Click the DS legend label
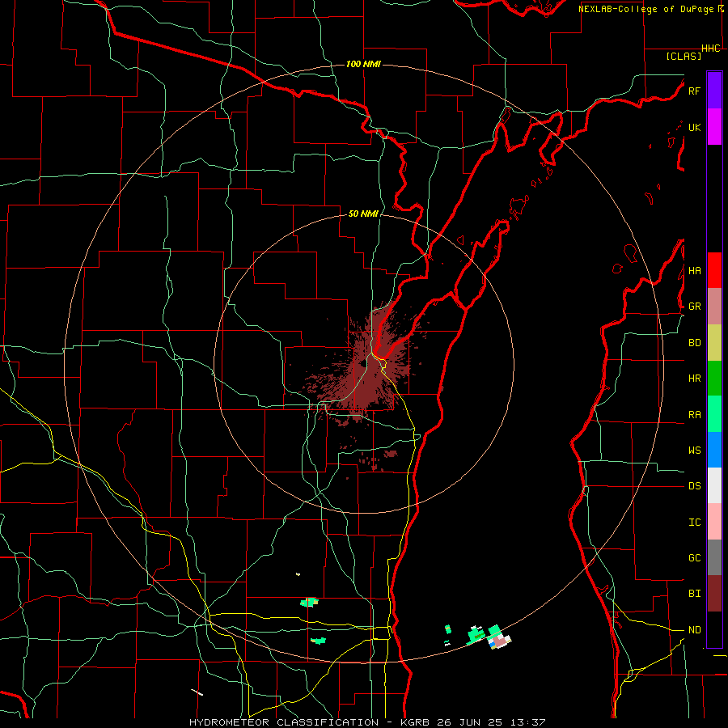728x728 pixels. [x=694, y=486]
